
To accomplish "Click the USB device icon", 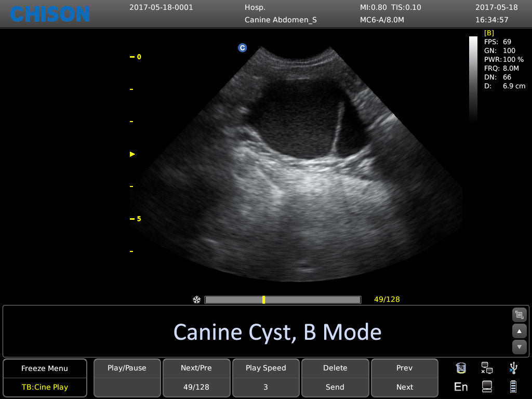I will coord(513,368).
